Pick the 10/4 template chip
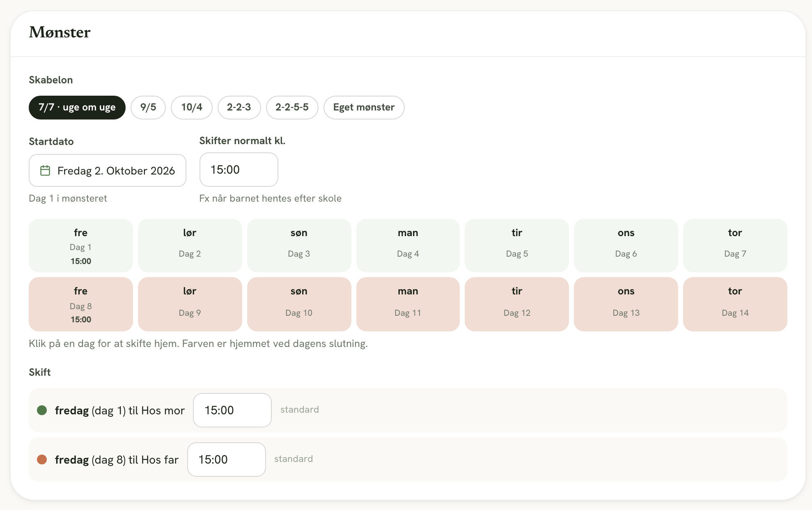812x510 pixels. point(192,108)
